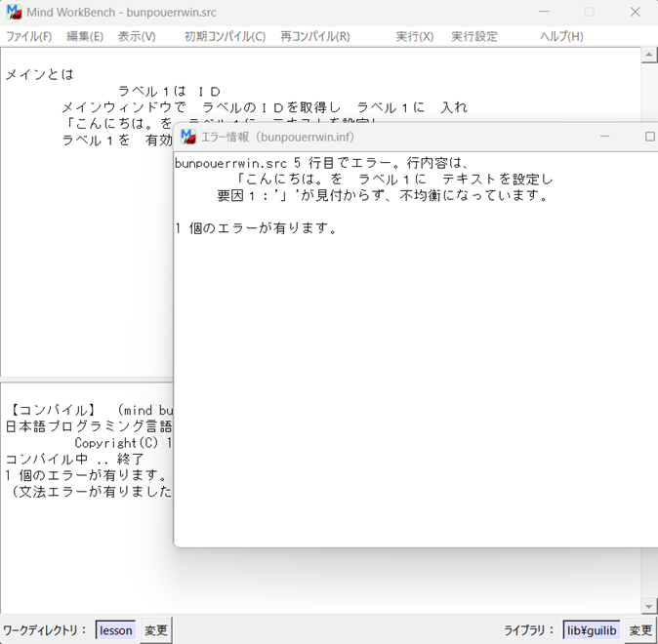Click the lib¥guilib library field
The width and height of the screenshot is (658, 644).
point(592,630)
